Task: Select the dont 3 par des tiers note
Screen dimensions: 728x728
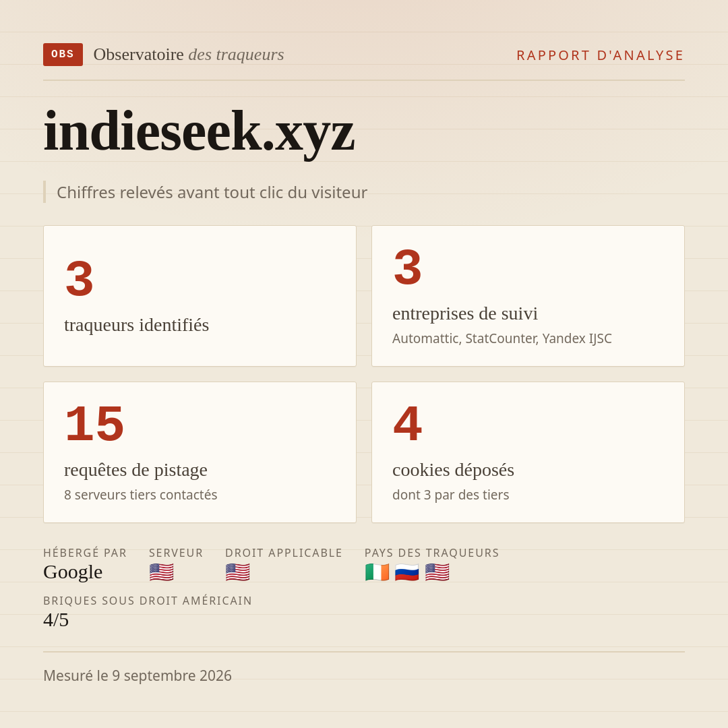Action: [x=451, y=495]
